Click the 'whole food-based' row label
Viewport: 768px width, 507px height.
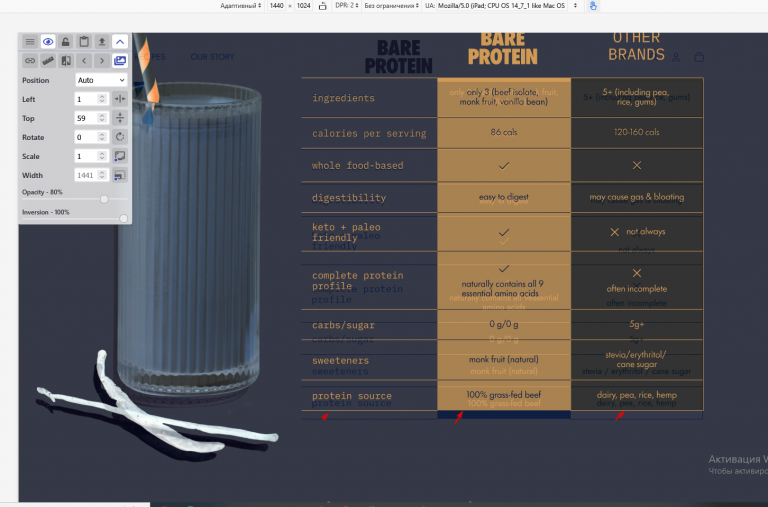click(x=358, y=166)
